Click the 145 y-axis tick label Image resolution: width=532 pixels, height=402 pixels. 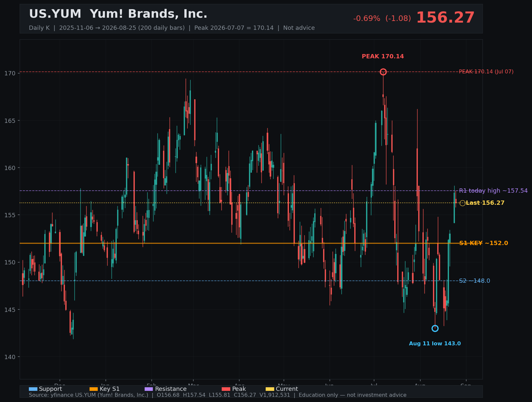click(10, 310)
